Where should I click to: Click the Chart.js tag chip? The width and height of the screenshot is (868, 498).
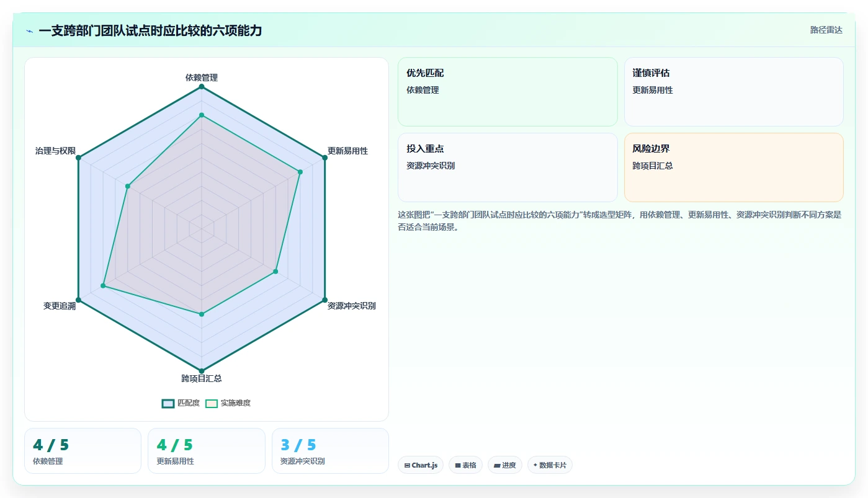tap(421, 465)
